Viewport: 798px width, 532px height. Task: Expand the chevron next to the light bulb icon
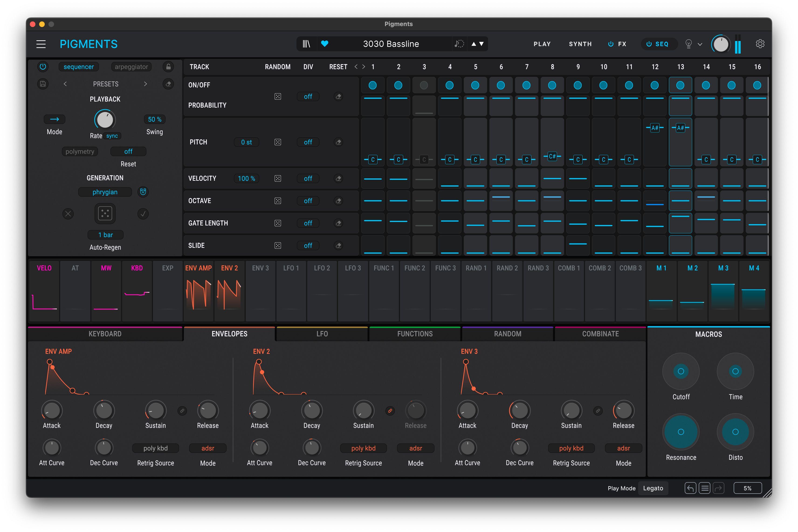pyautogui.click(x=699, y=44)
